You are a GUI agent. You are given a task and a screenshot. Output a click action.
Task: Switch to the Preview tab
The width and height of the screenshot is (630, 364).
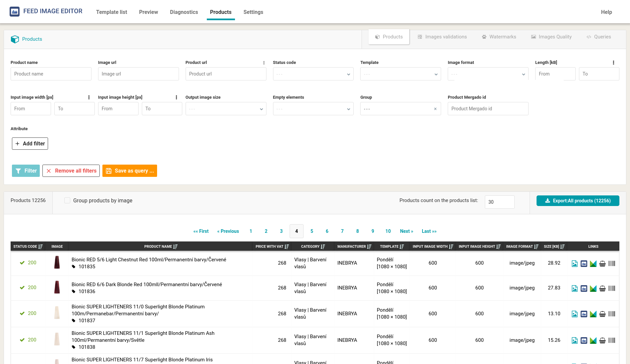tap(148, 12)
